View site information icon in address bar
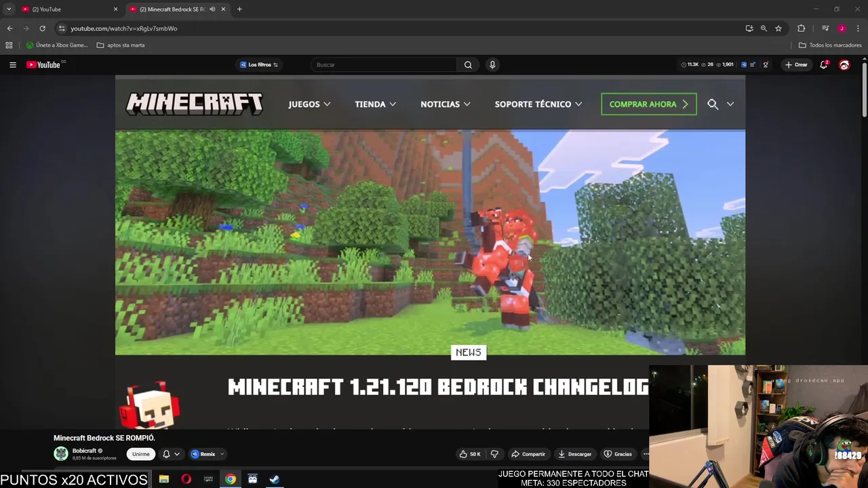868x488 pixels. pyautogui.click(x=62, y=28)
